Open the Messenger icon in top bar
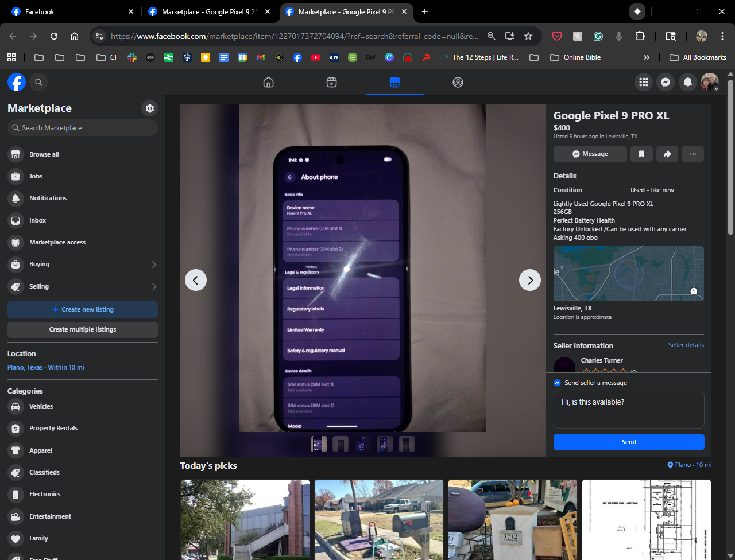The width and height of the screenshot is (735, 560). point(665,83)
